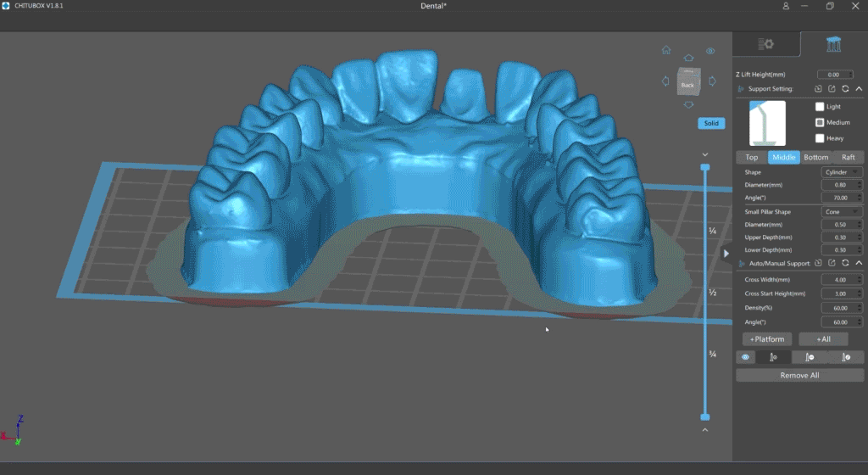Open the supports pillar tab
Screen dimensions: 868x475
(834, 44)
